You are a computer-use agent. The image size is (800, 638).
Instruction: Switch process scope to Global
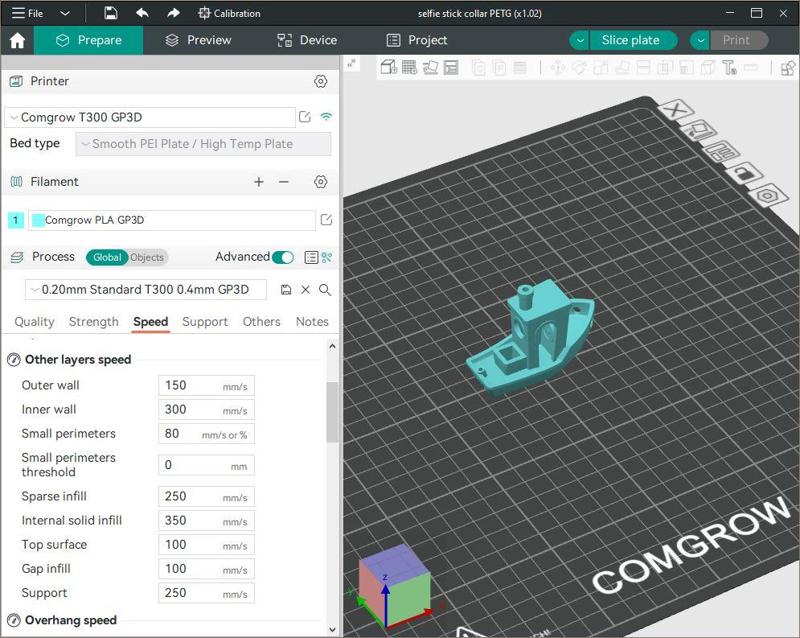107,257
